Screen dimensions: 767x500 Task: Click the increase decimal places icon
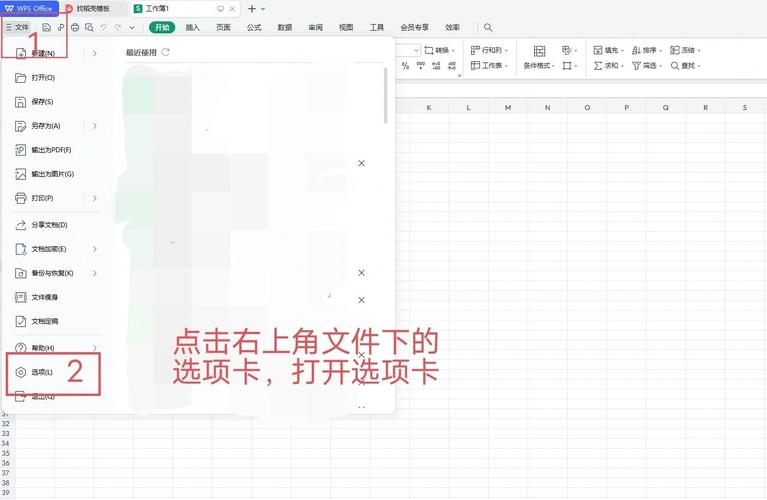[436, 66]
